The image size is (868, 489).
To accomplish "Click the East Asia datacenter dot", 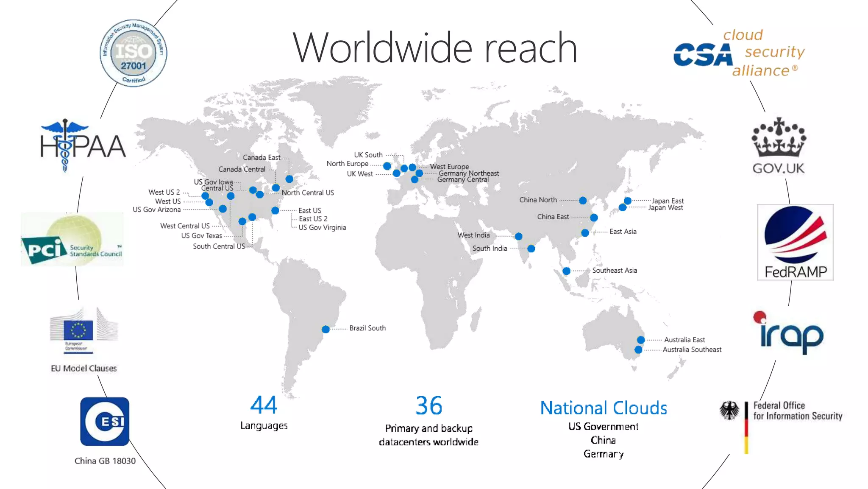I will pyautogui.click(x=585, y=233).
